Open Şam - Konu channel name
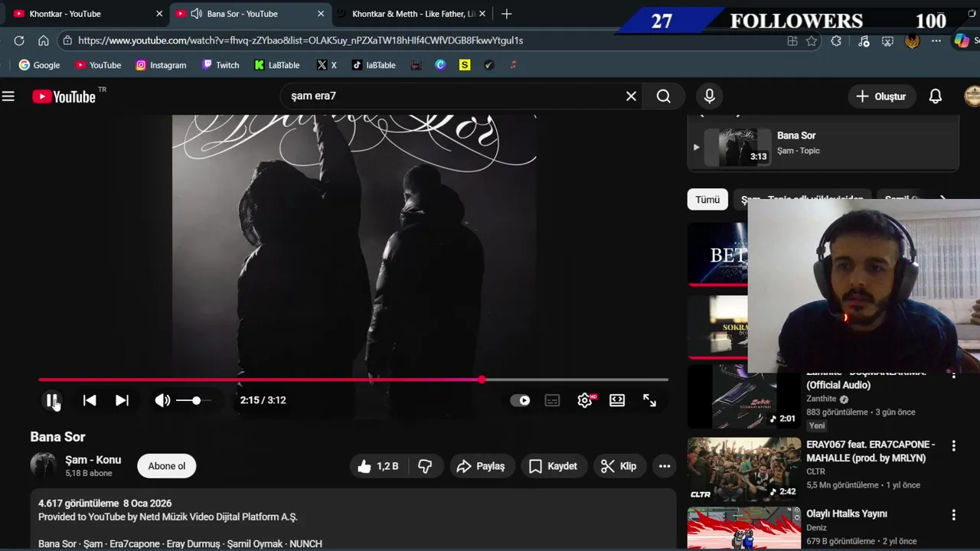The height and width of the screenshot is (551, 980). click(93, 460)
